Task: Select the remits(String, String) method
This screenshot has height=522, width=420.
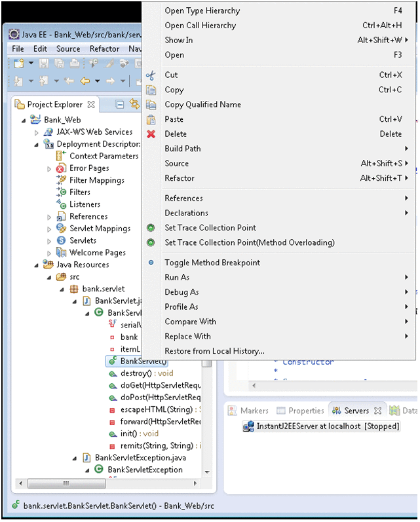Action: (157, 446)
